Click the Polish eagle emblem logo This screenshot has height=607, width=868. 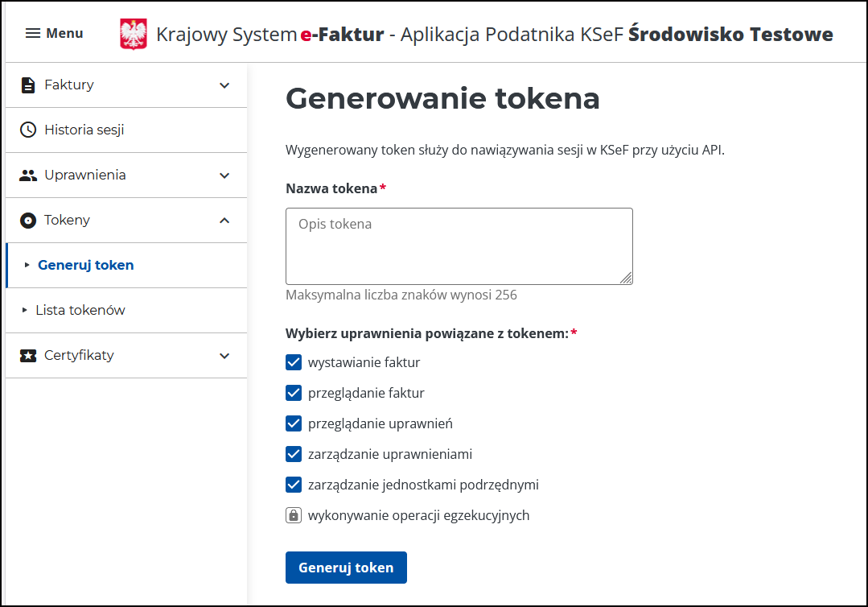(134, 35)
